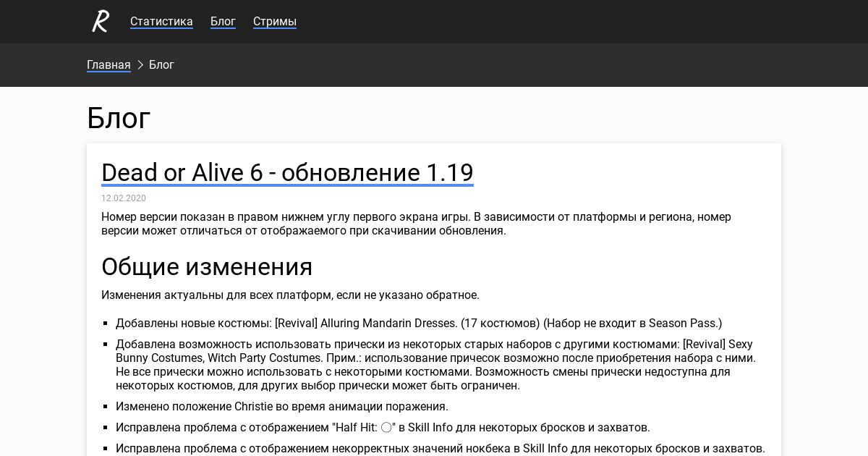Click the Alluring Mandarin Dresses list item
868x456 pixels.
[419, 324]
